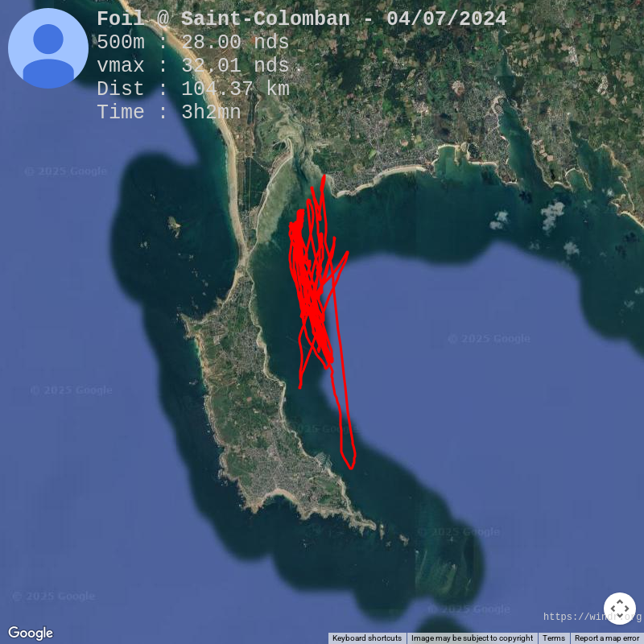Select the Dist 104.37 km stat
Viewport: 644px width, 644px height.
coord(193,89)
